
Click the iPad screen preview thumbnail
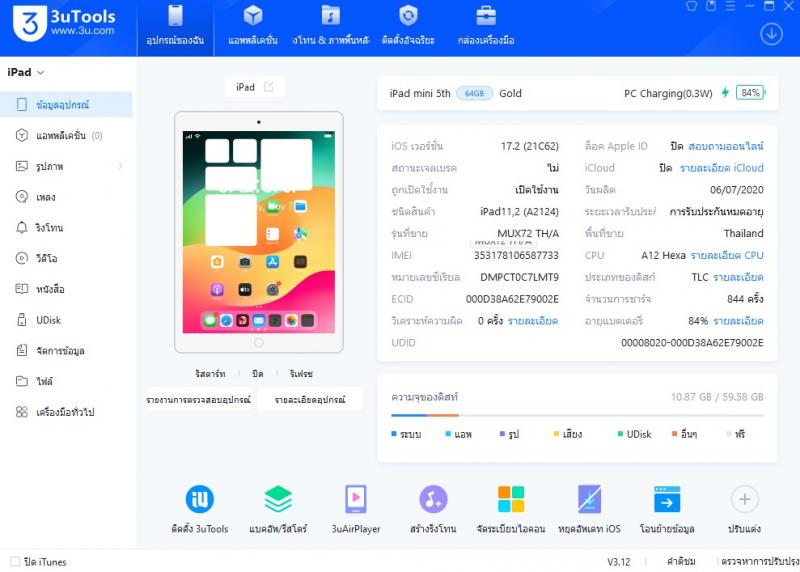click(259, 232)
